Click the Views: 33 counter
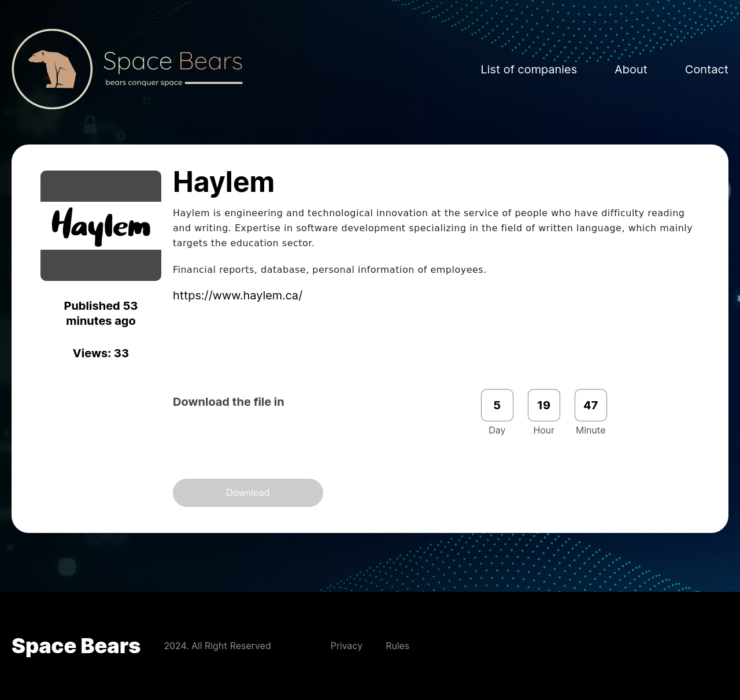The image size is (740, 700). click(101, 353)
